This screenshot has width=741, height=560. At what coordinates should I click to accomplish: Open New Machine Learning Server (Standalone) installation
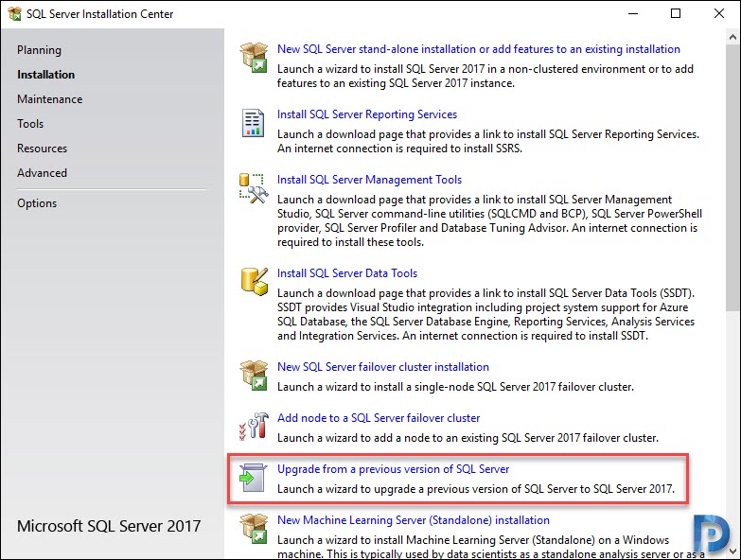414,520
